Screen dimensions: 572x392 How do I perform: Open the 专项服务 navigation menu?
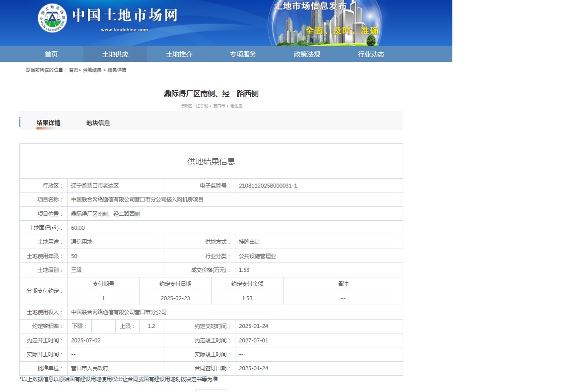tap(243, 54)
